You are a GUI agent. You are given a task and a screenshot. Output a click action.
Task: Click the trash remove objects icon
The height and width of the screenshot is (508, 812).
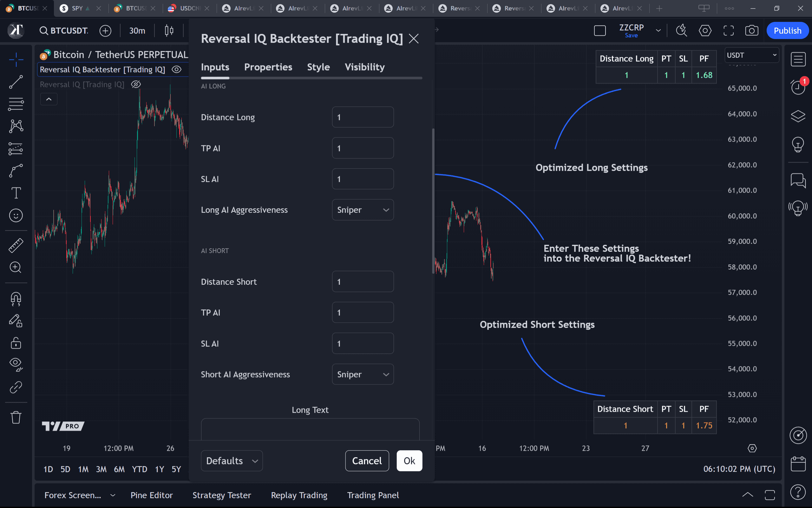pyautogui.click(x=16, y=418)
